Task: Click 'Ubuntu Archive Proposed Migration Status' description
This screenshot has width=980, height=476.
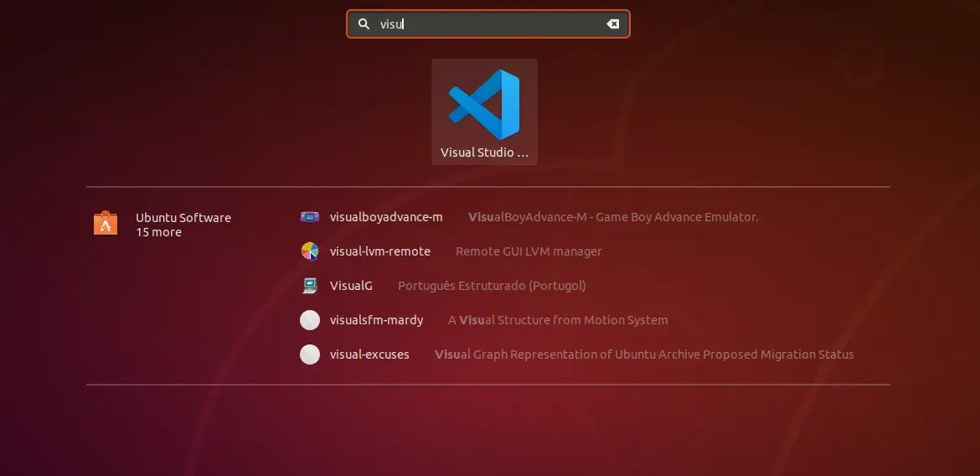Action: [x=735, y=354]
